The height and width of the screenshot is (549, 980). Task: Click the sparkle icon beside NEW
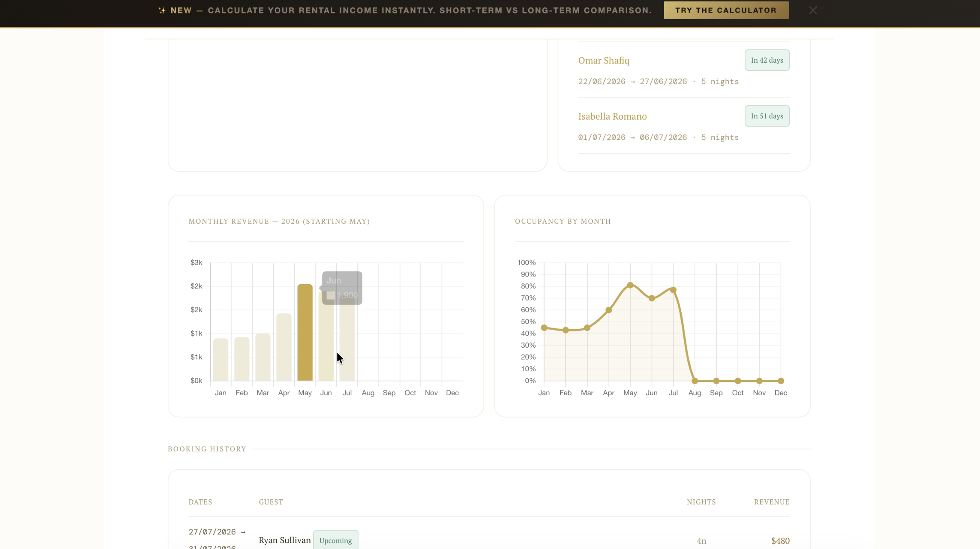click(x=162, y=11)
